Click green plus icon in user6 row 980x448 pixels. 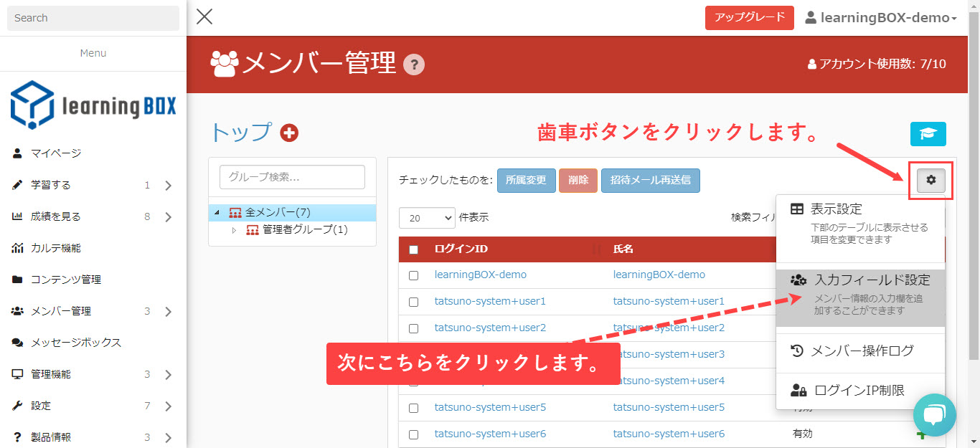pyautogui.click(x=921, y=434)
